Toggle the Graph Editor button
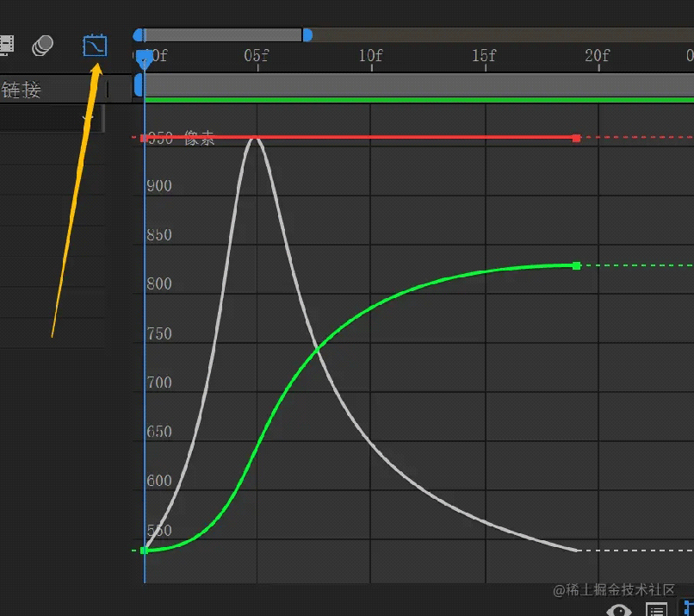Screen dimensions: 694x616 click(95, 45)
